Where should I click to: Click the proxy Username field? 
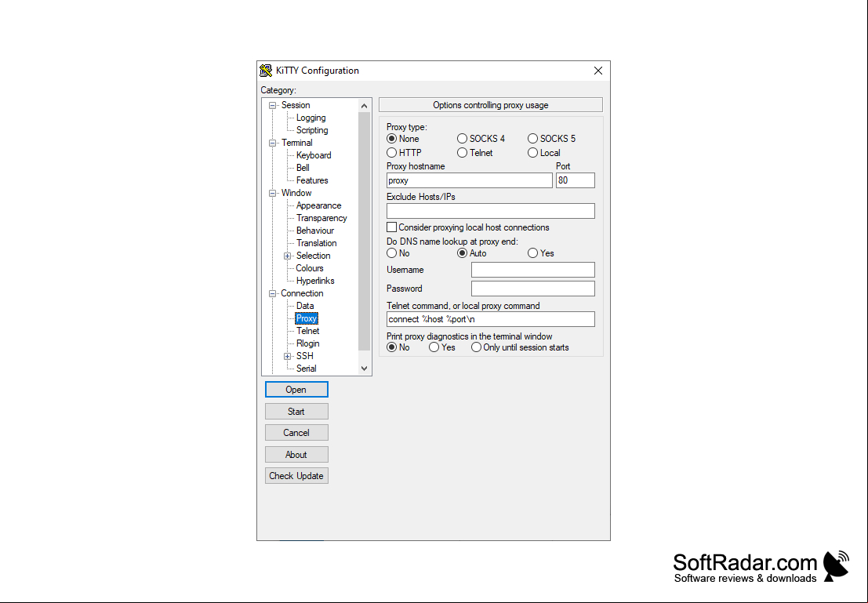[533, 270]
